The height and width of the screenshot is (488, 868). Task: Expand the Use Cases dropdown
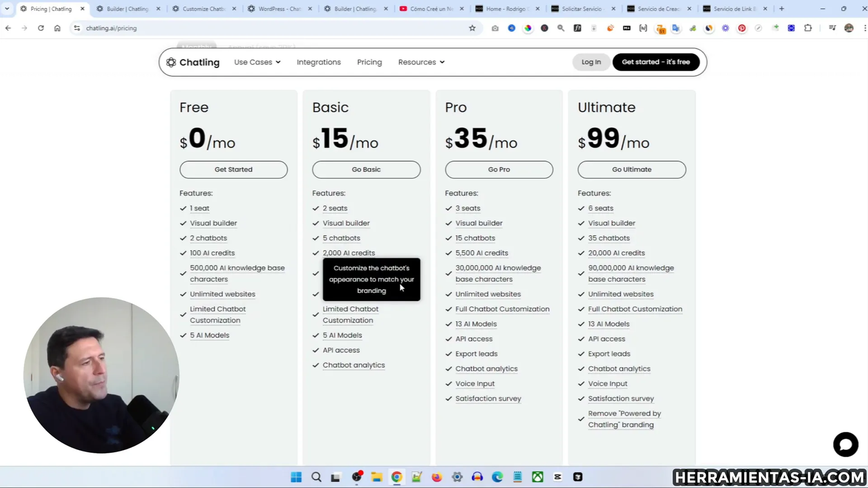pyautogui.click(x=257, y=62)
